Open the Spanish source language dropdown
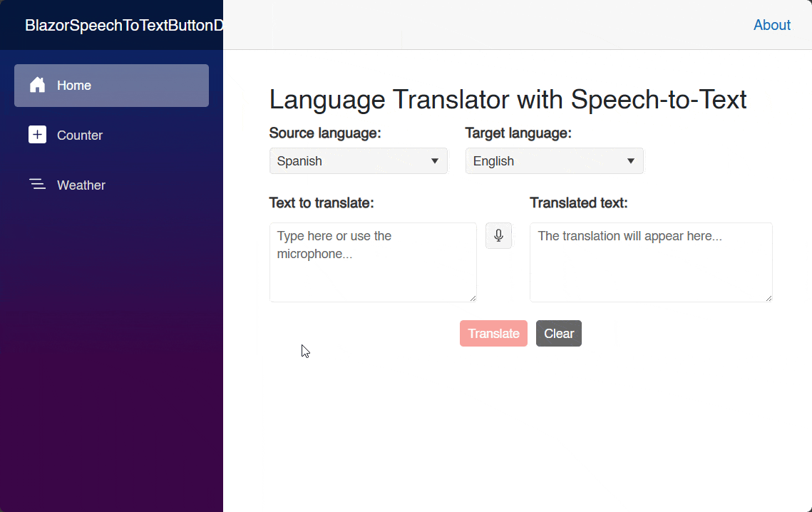The image size is (812, 512). coord(358,160)
